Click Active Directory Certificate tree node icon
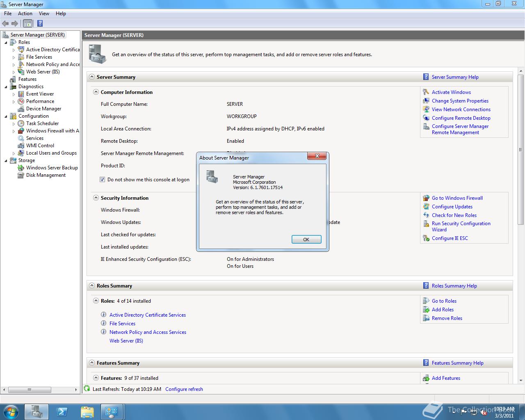The image size is (525, 420). click(21, 50)
